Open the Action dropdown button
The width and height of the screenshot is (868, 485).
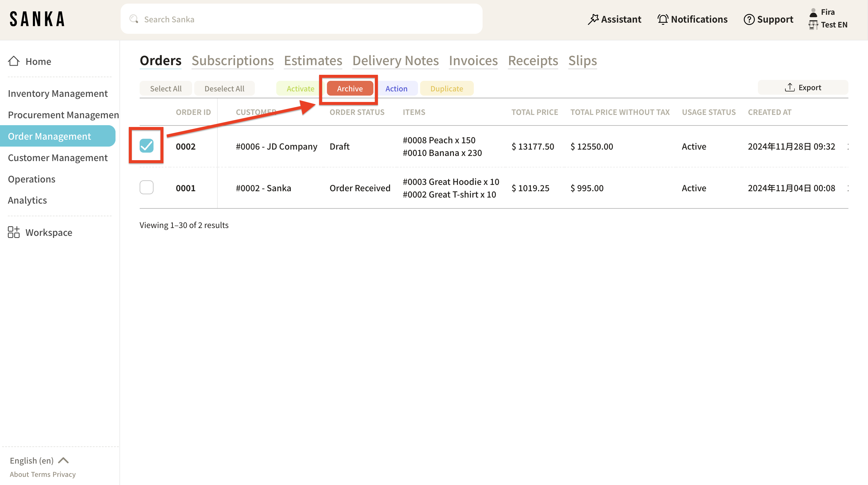coord(396,88)
